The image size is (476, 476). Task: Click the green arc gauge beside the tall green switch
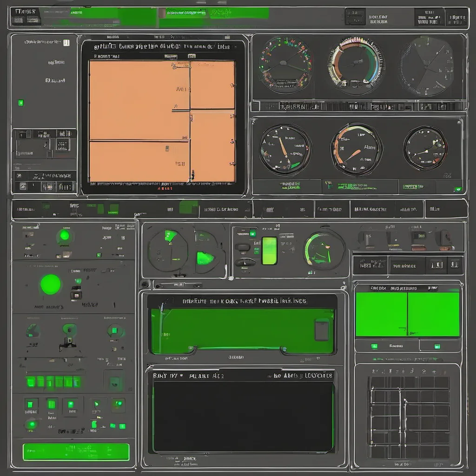pyautogui.click(x=324, y=250)
